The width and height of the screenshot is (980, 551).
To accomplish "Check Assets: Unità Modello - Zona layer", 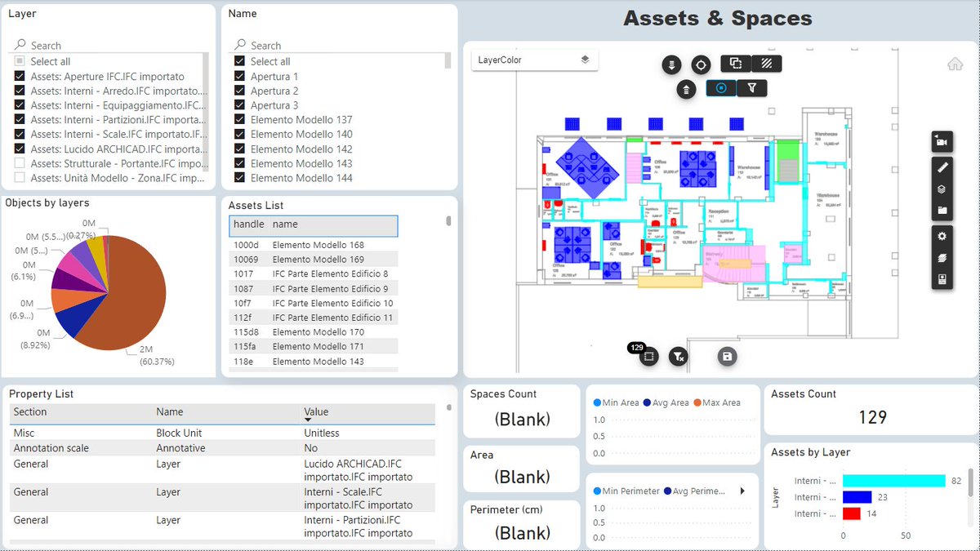I will [x=20, y=178].
